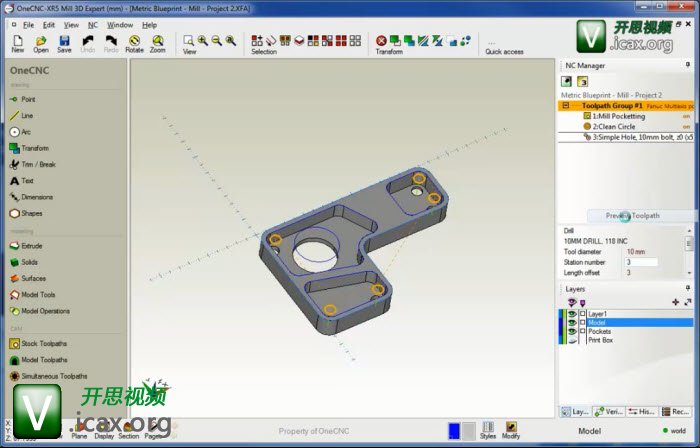Screen dimensions: 700x448
Task: Click the Modify icon in status bar
Action: tap(511, 430)
